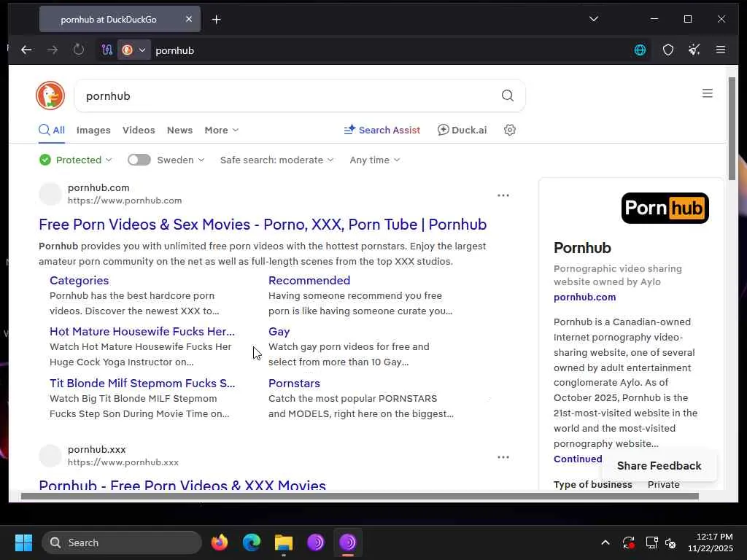Open the security level shield icon
This screenshot has width=747, height=560.
click(x=668, y=50)
